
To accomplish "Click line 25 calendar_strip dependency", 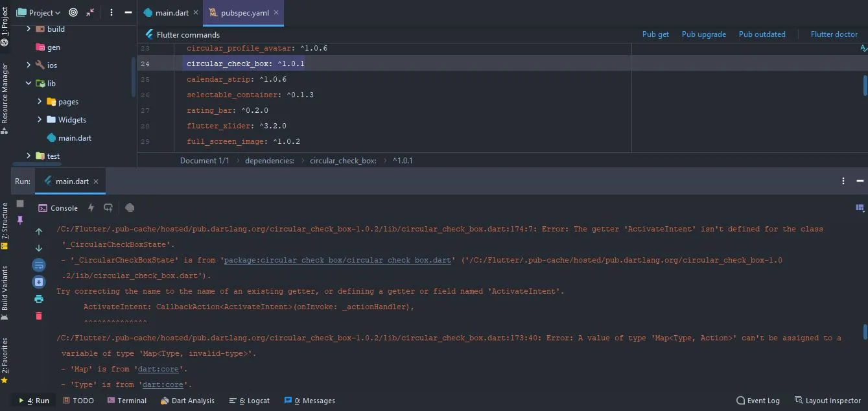I will 236,79.
